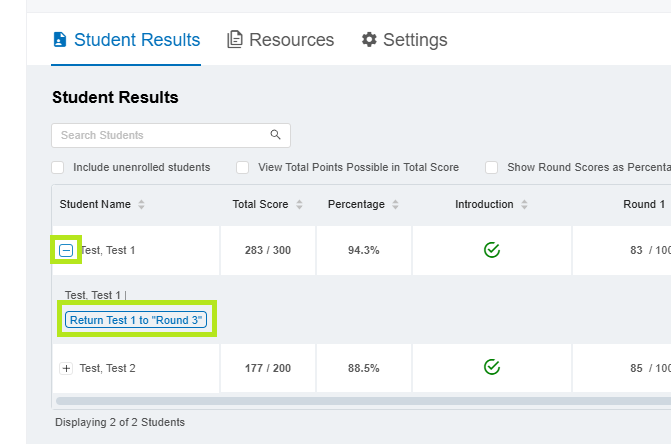671x444 pixels.
Task: Collapse the Test, Test 1 row
Action: tap(66, 250)
